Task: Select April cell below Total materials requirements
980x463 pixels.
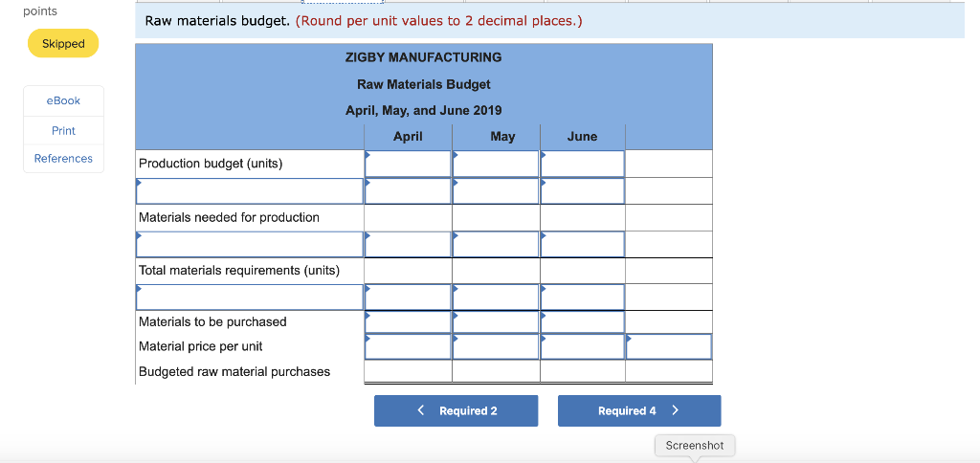Action: coord(408,297)
